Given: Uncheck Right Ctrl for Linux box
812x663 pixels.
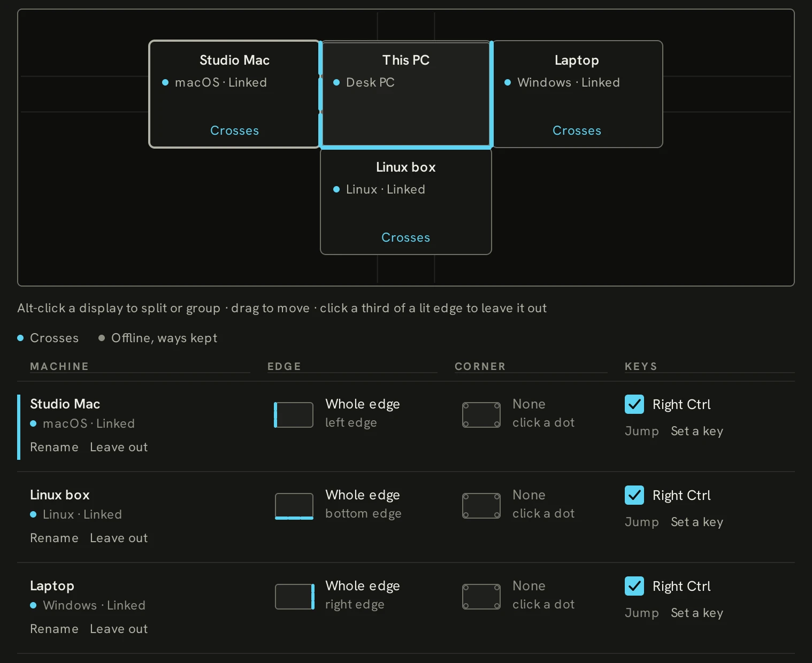Looking at the screenshot, I should (x=634, y=495).
